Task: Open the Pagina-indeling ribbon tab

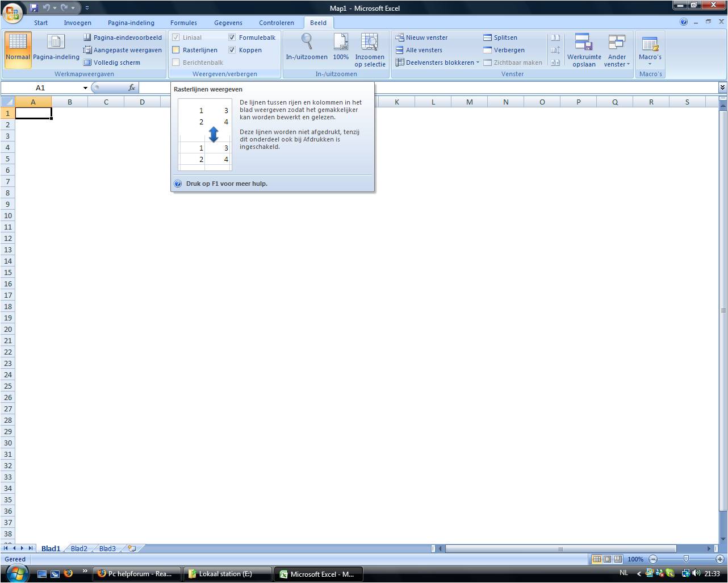Action: point(131,23)
